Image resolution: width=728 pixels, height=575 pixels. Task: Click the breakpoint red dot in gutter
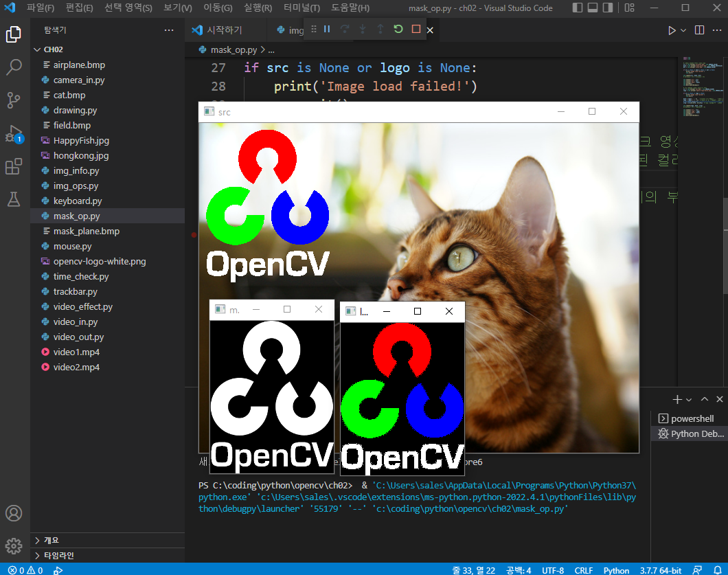[x=194, y=235]
